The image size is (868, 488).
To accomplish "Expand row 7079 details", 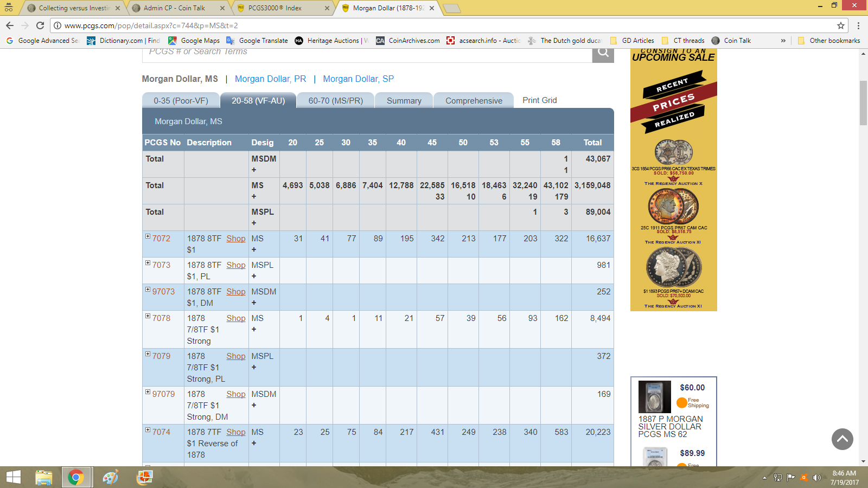I will [x=148, y=354].
